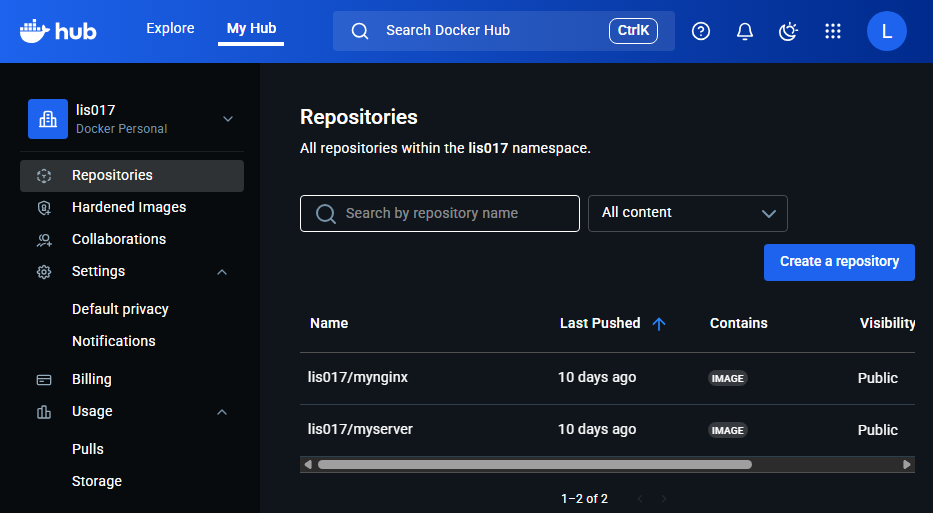Open the notifications bell icon
The image size is (933, 513).
coord(745,31)
